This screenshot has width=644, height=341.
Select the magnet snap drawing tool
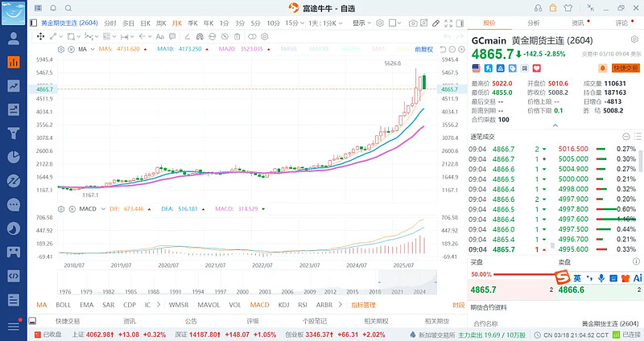click(x=200, y=36)
